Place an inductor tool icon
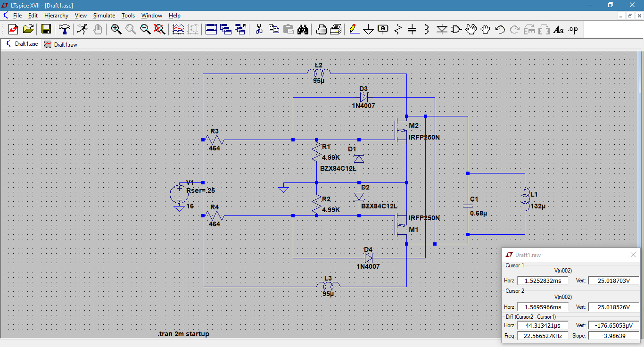 coord(427,29)
